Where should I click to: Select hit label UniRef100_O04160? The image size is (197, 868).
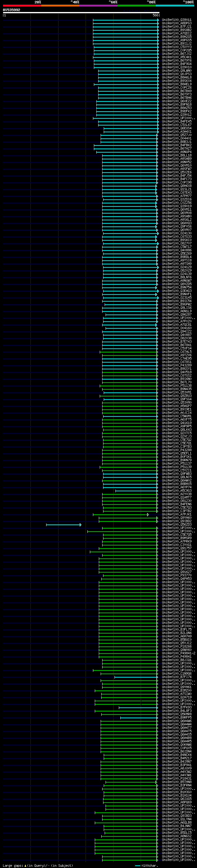pos(176,328)
